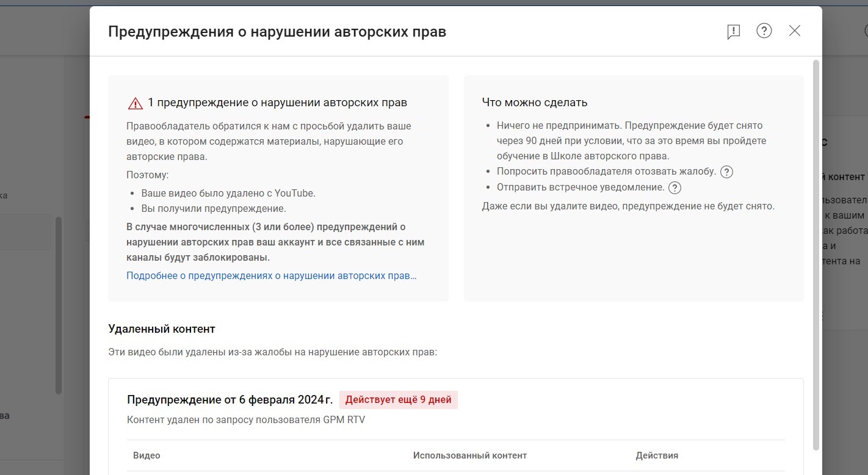868x475 pixels.
Task: Click the red warning triangle icon
Action: (135, 103)
